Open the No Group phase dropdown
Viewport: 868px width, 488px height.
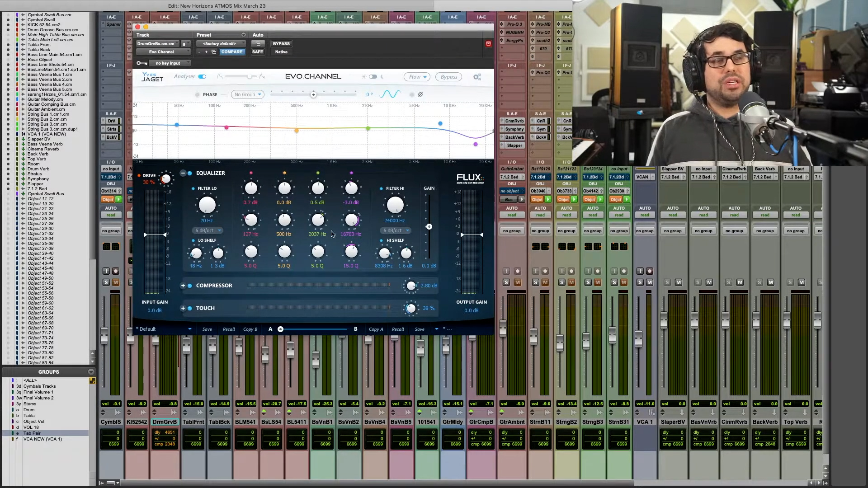click(248, 94)
